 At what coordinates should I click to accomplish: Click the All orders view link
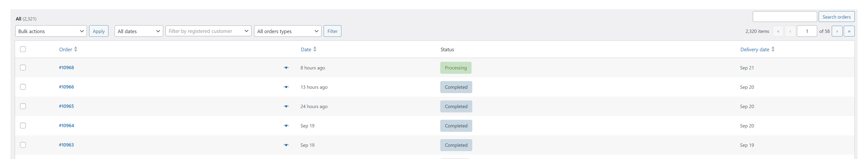pos(19,19)
